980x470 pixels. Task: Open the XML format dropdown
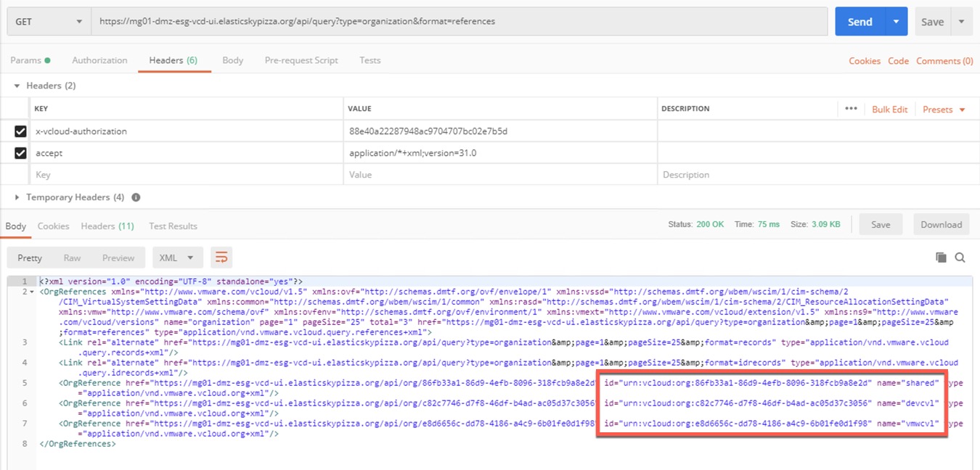point(176,257)
